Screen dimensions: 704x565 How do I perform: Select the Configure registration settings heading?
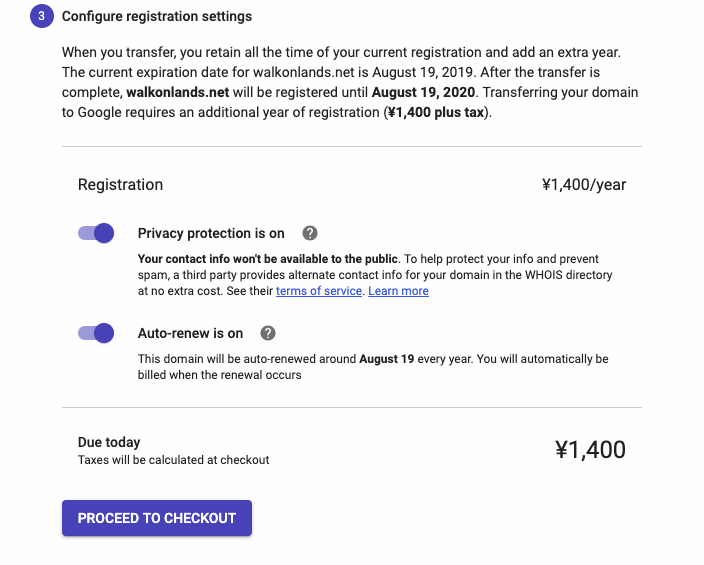pyautogui.click(x=157, y=16)
